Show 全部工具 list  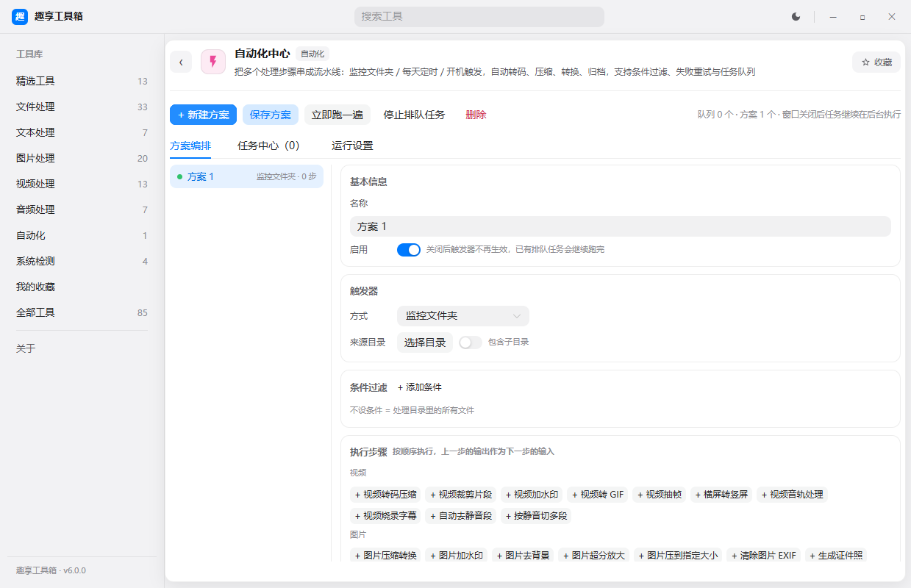82,312
